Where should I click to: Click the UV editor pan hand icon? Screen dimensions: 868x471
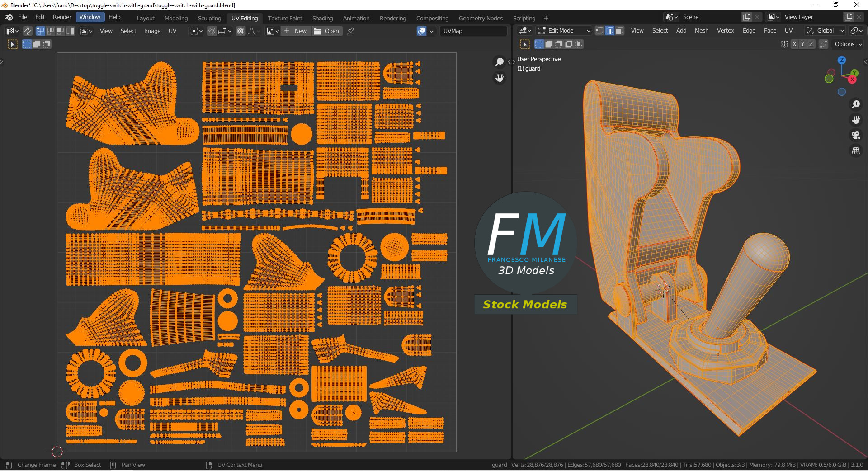click(500, 78)
